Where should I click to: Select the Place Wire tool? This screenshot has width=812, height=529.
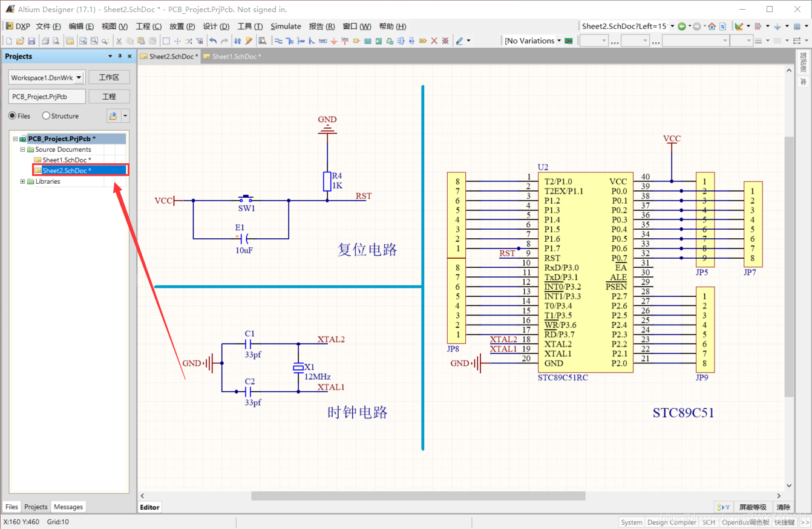pos(278,41)
